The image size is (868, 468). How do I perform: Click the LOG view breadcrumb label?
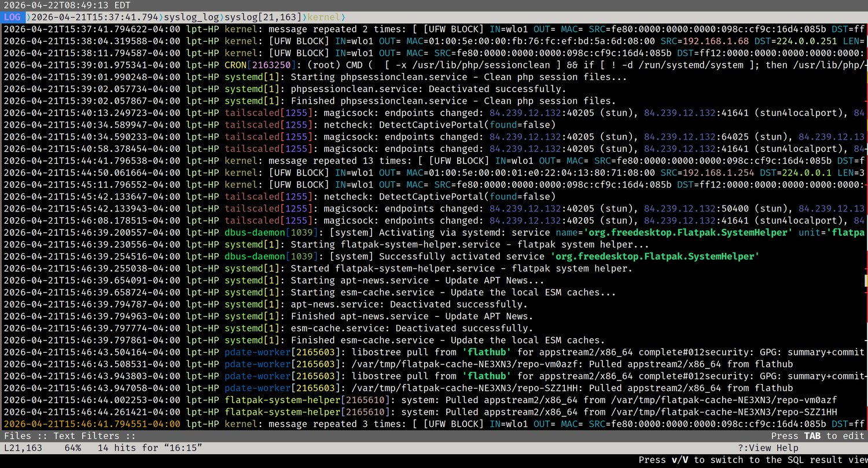pos(11,17)
